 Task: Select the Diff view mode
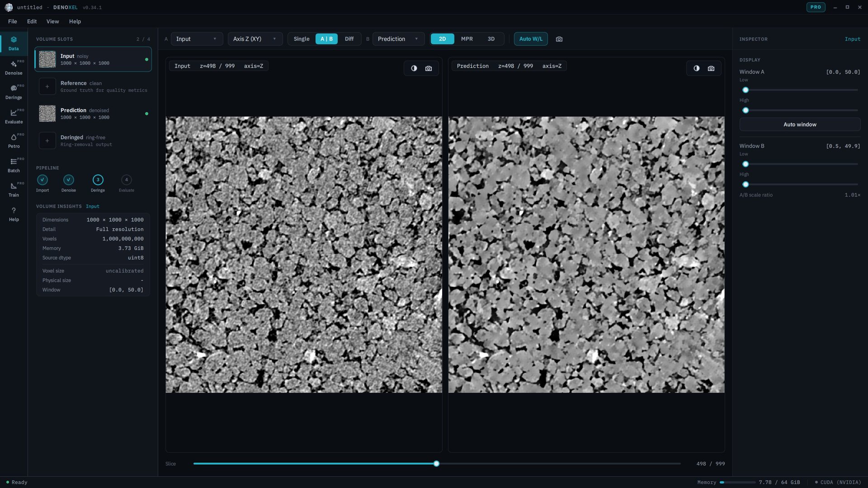point(349,39)
